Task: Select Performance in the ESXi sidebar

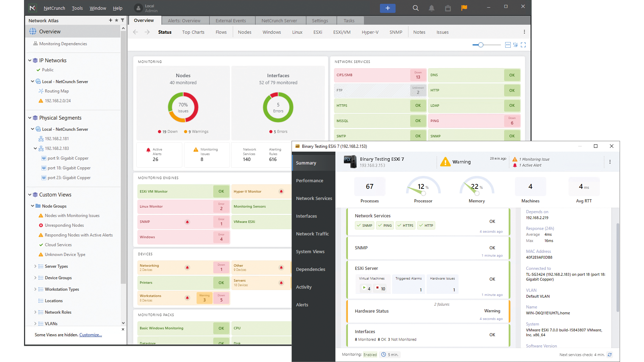Action: point(309,180)
